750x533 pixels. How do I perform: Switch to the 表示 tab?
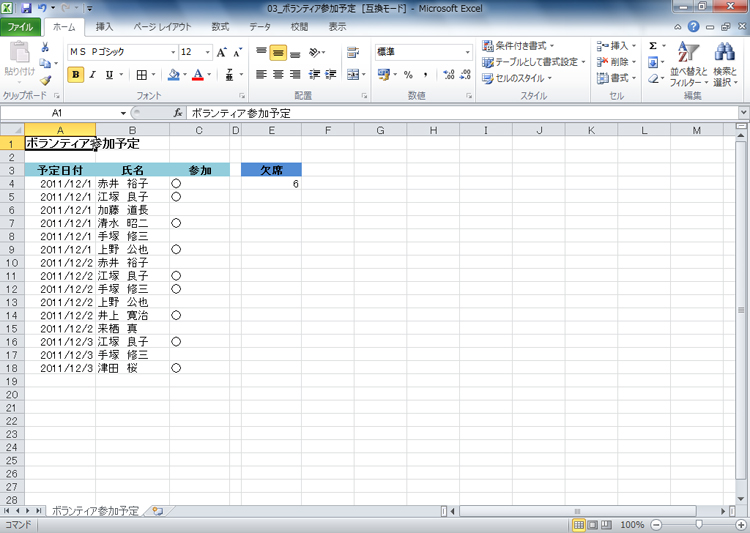(x=337, y=27)
